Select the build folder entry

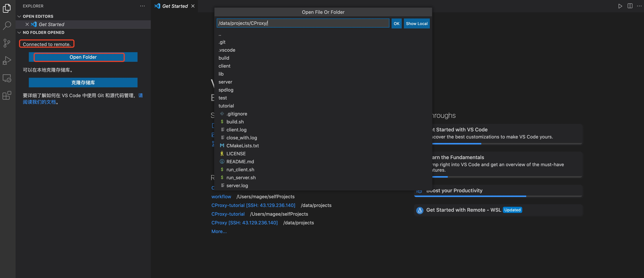coord(323,58)
